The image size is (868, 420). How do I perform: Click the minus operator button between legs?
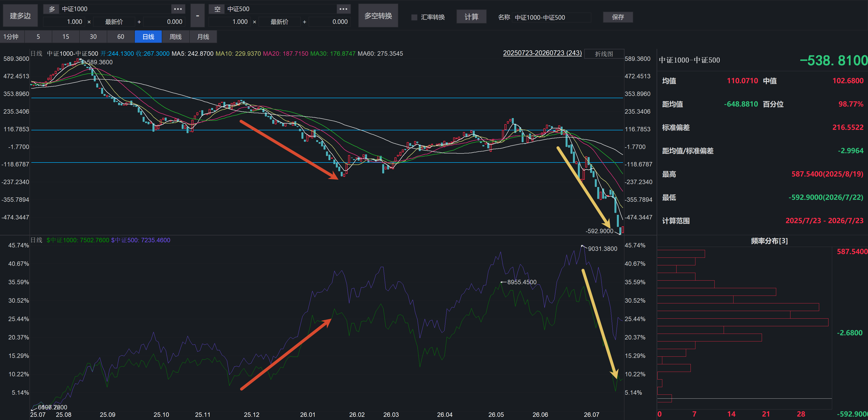pos(197,15)
